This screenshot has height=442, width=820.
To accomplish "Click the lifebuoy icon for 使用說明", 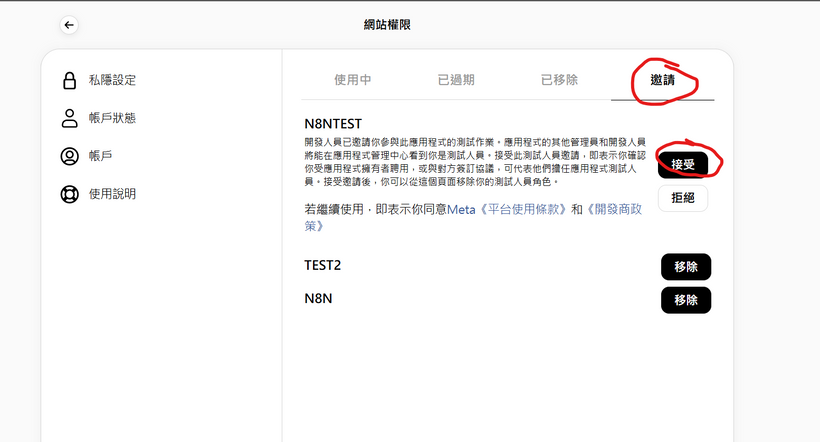I will coord(69,194).
